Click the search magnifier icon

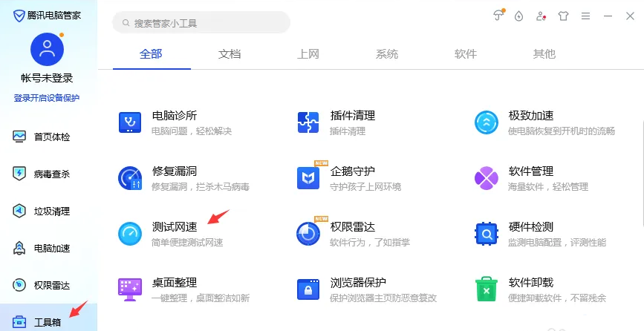click(126, 23)
